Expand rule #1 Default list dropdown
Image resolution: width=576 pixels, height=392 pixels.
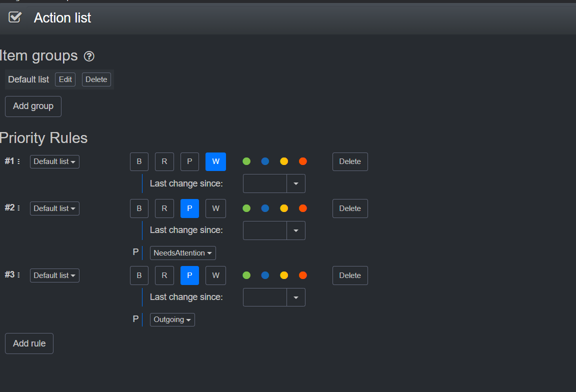[x=54, y=161]
